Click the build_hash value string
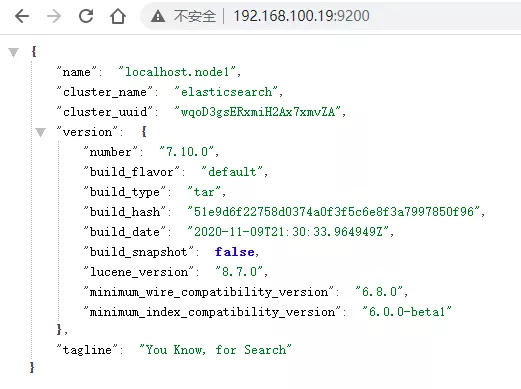This screenshot has height=389, width=521. click(334, 212)
